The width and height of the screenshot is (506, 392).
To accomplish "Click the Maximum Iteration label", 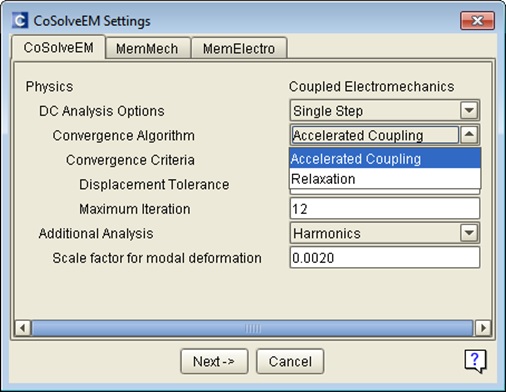I will click(x=135, y=209).
